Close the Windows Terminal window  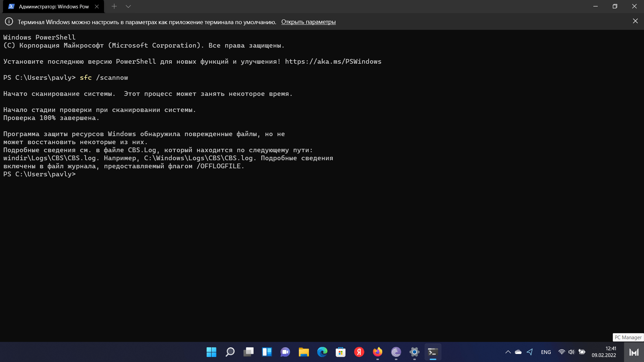[x=634, y=6]
